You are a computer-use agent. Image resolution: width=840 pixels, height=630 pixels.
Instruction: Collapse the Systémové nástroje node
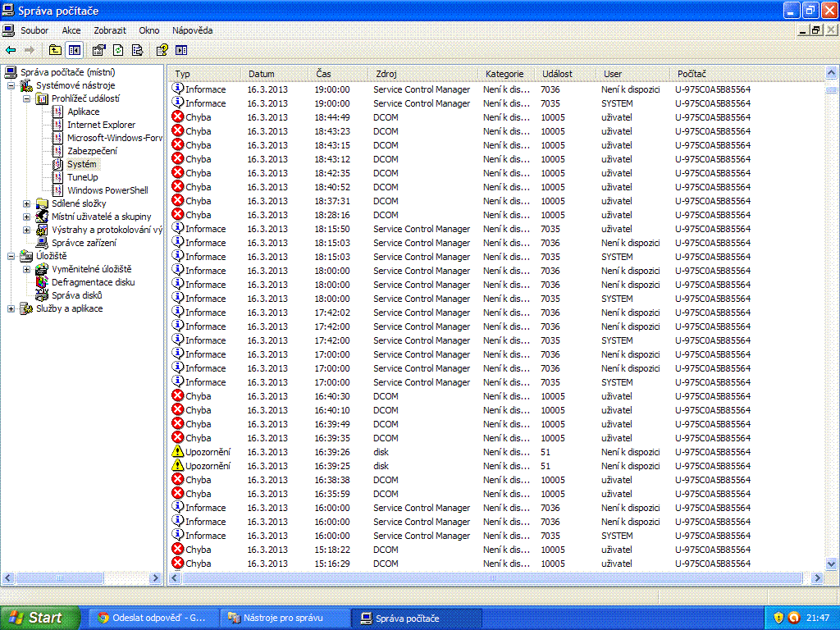[x=11, y=85]
